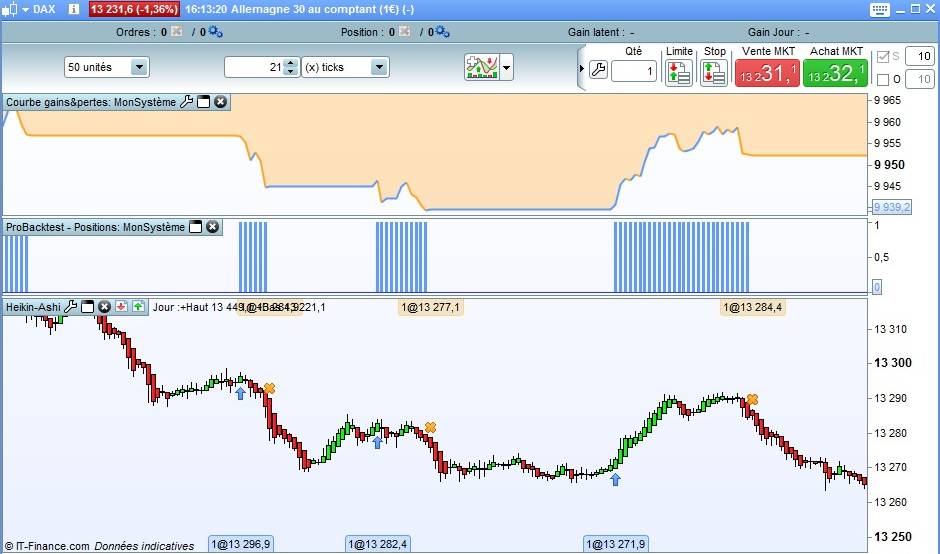Viewport: 940px width, 554px height.
Task: Click the 21 timeframe value field
Action: click(254, 67)
